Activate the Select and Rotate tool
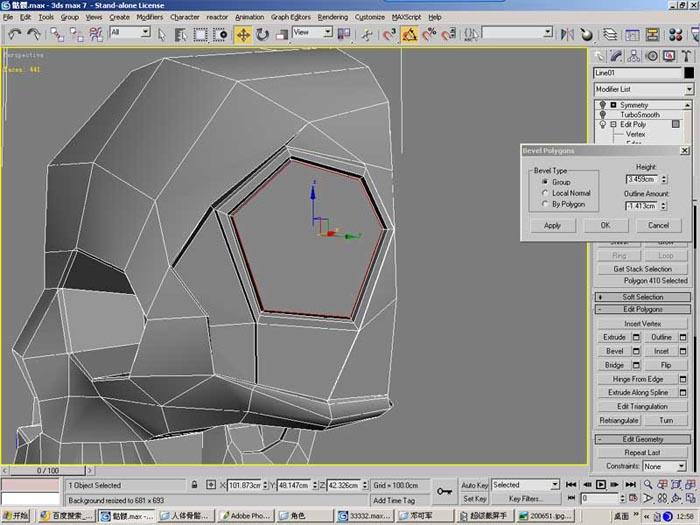This screenshot has width=700, height=525. (262, 34)
